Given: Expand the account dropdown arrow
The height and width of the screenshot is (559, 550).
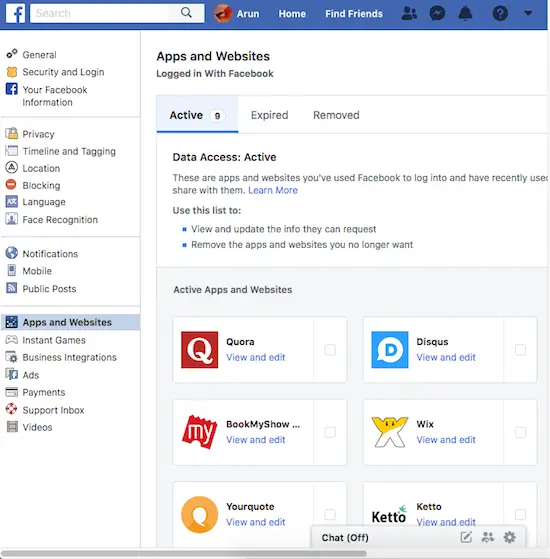Looking at the screenshot, I should coord(528,14).
